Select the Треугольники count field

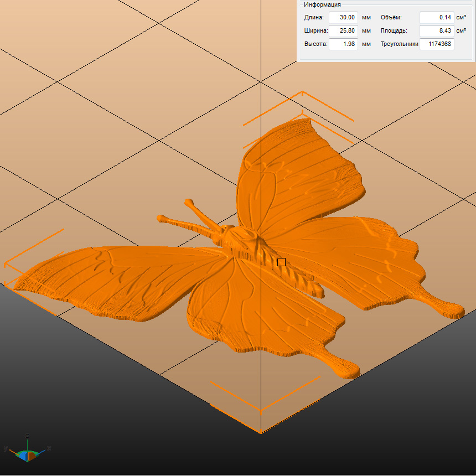pyautogui.click(x=436, y=44)
